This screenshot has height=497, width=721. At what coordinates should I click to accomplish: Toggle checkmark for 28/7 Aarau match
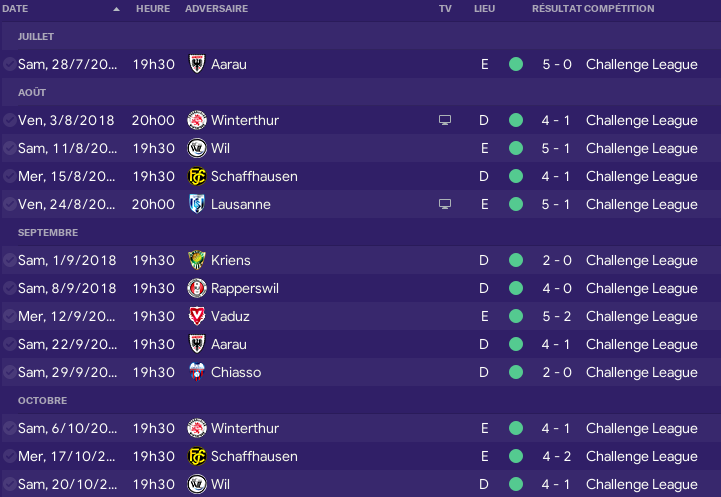pyautogui.click(x=9, y=64)
